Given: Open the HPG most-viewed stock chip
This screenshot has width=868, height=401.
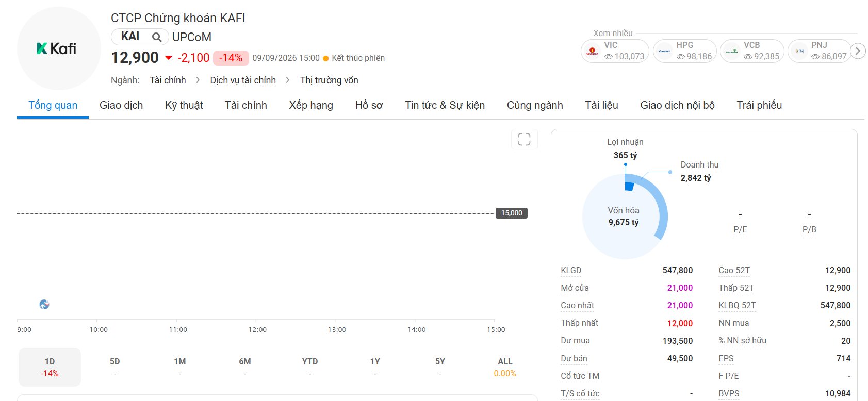Looking at the screenshot, I should (685, 51).
